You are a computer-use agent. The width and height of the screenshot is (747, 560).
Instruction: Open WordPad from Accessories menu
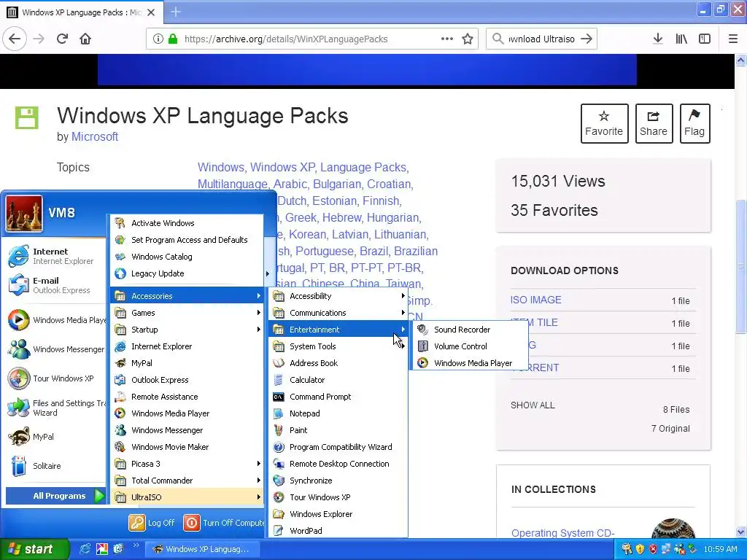(338, 531)
